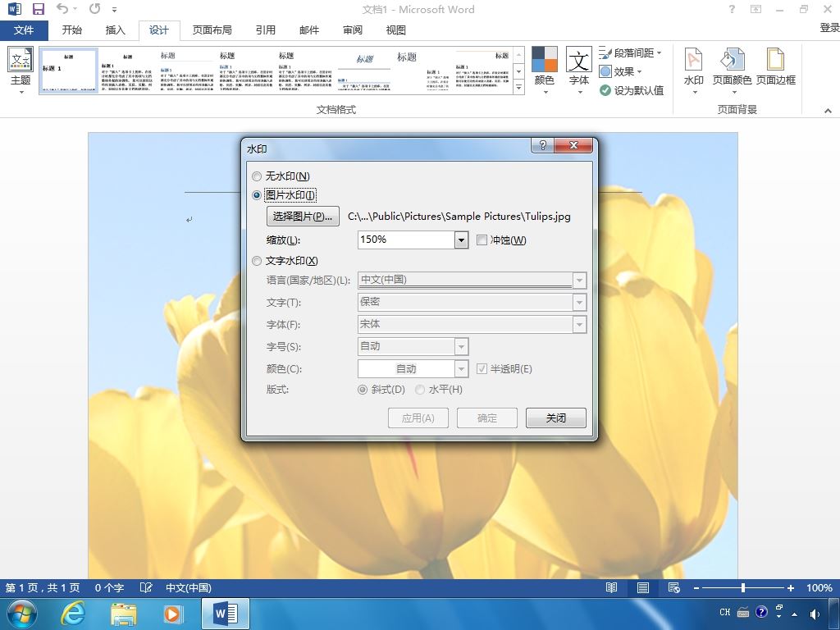Open Windows Explorer folder on taskbar
Viewport: 840px width, 630px height.
[124, 614]
